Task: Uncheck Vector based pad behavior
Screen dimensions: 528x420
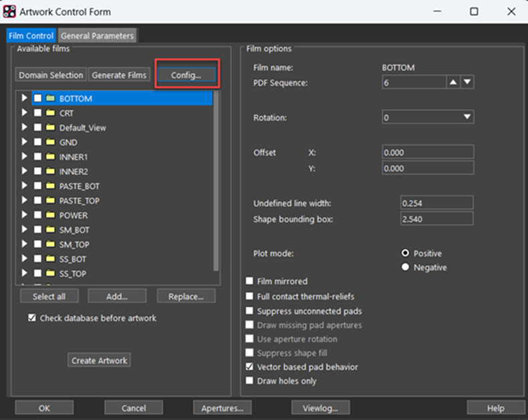Action: click(250, 367)
